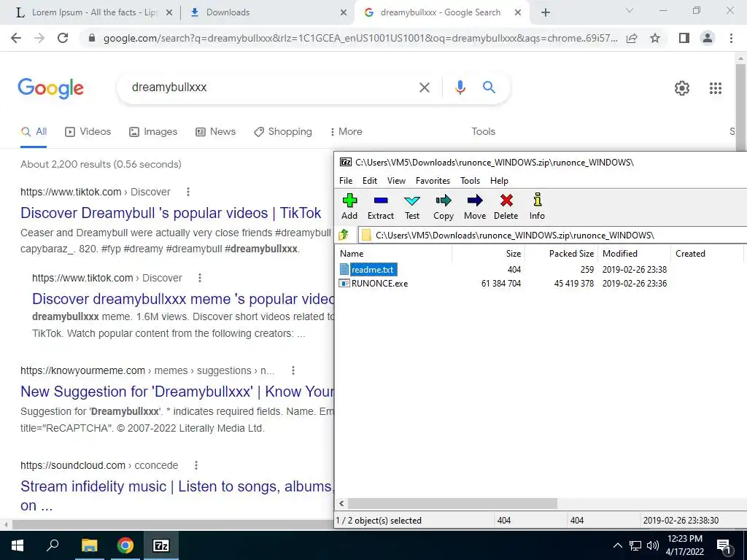Bookmark this page with the star icon
The width and height of the screenshot is (747, 560).
pos(655,38)
